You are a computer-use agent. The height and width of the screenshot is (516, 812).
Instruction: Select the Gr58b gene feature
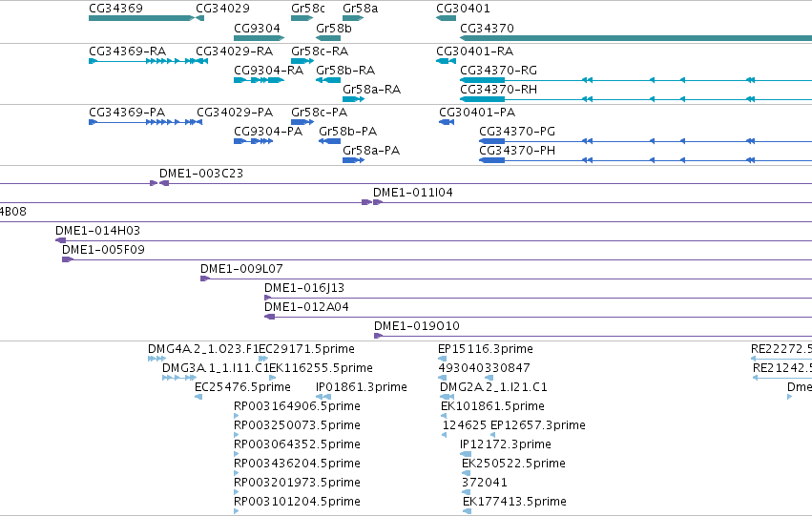[x=328, y=38]
